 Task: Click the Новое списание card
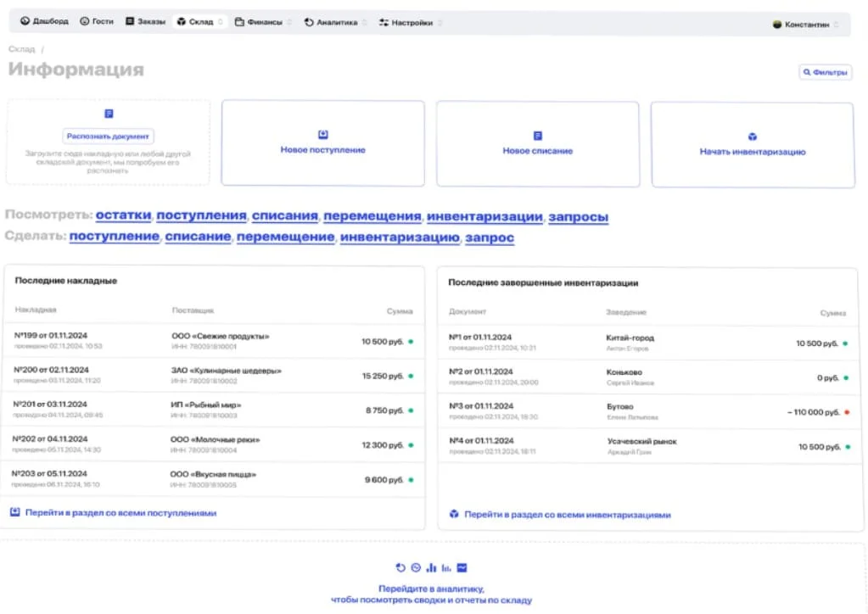[538, 144]
